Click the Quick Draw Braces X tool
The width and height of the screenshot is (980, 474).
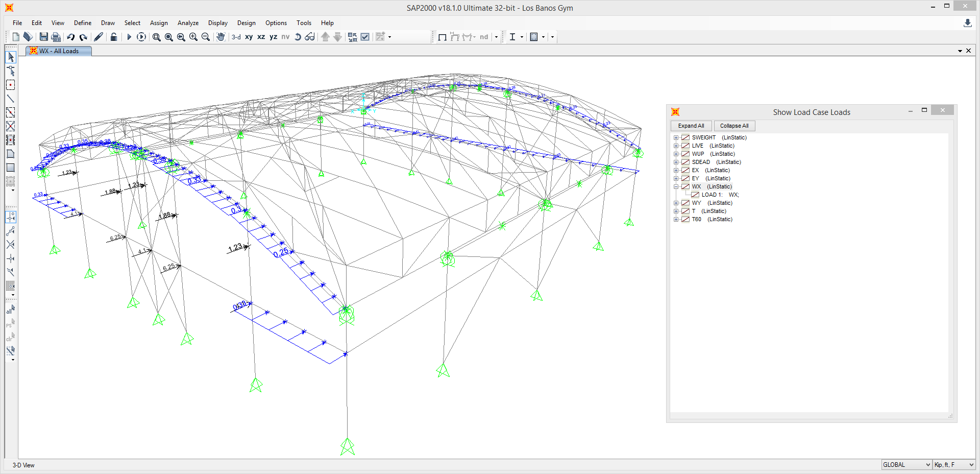click(x=11, y=126)
